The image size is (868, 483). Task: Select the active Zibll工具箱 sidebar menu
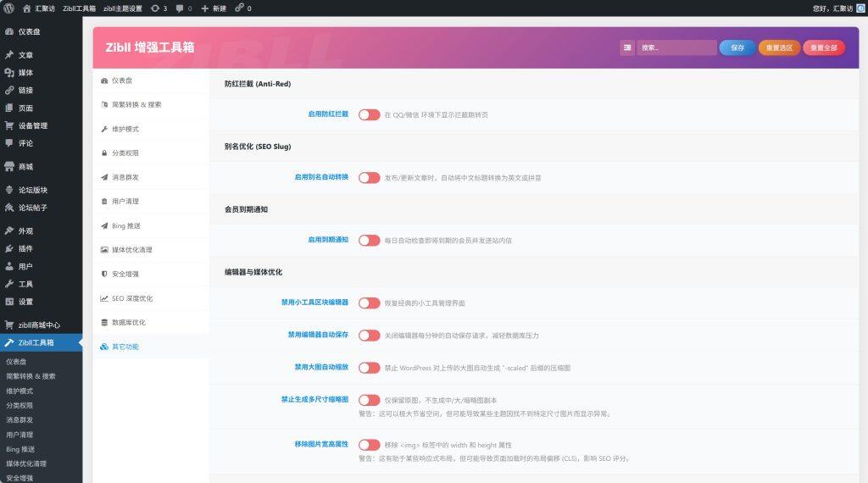pyautogui.click(x=41, y=342)
